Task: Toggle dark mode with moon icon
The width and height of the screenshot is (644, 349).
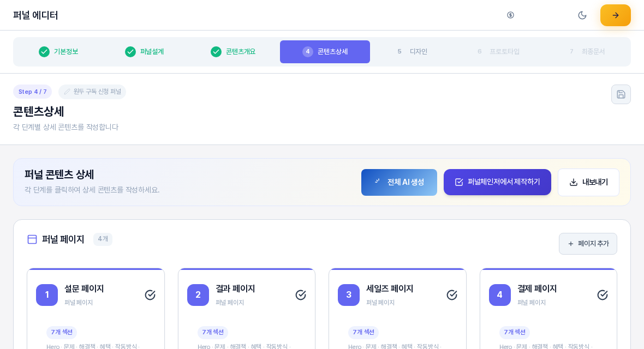Action: [x=582, y=15]
